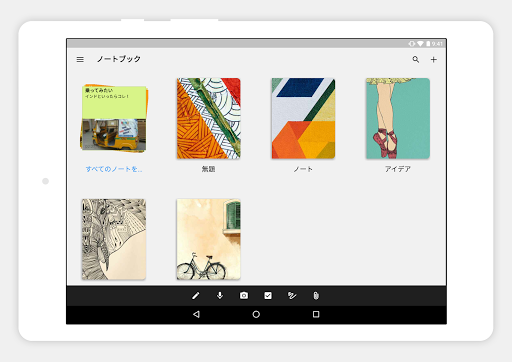Viewport: 512px width, 362px height.
Task: Start a handwriting sketch note
Action: [292, 296]
